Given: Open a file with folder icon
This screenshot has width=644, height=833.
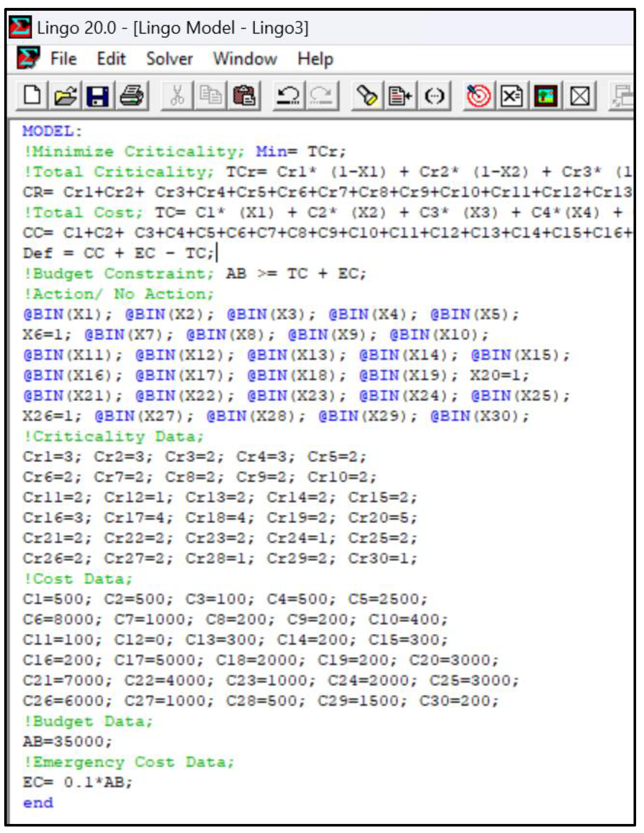Looking at the screenshot, I should pyautogui.click(x=65, y=95).
